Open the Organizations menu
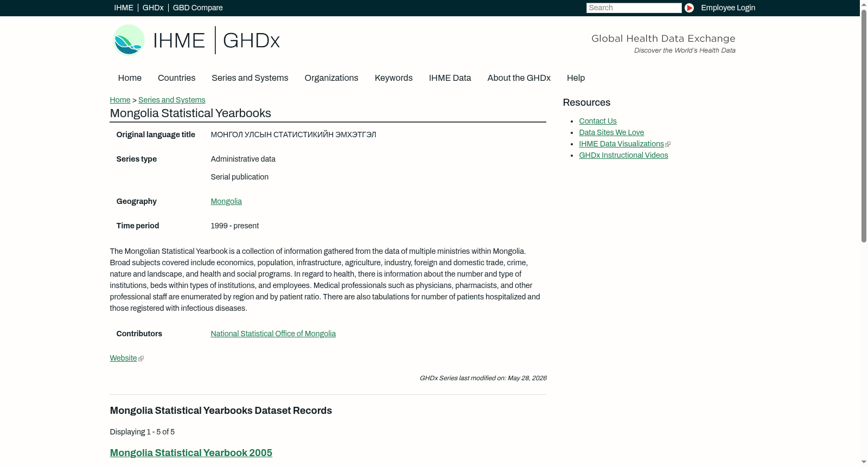Screen dimensions: 868x467 (x=331, y=78)
